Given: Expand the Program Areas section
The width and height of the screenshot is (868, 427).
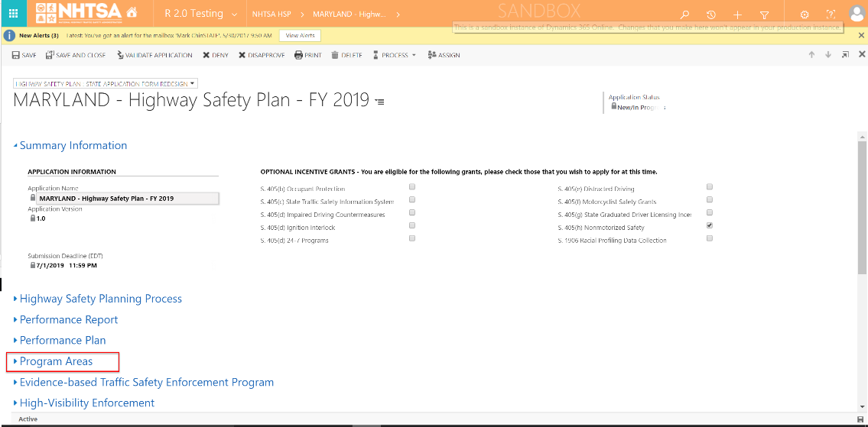Looking at the screenshot, I should pyautogui.click(x=56, y=361).
